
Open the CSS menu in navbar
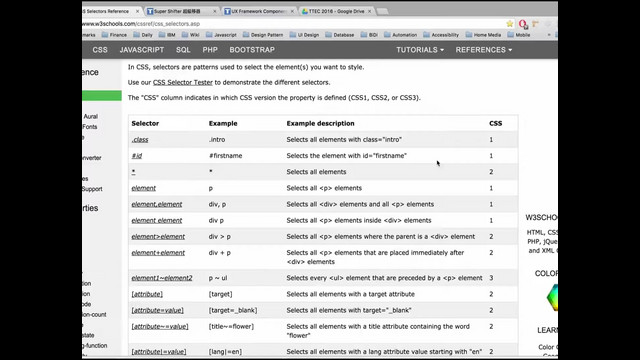pos(100,50)
